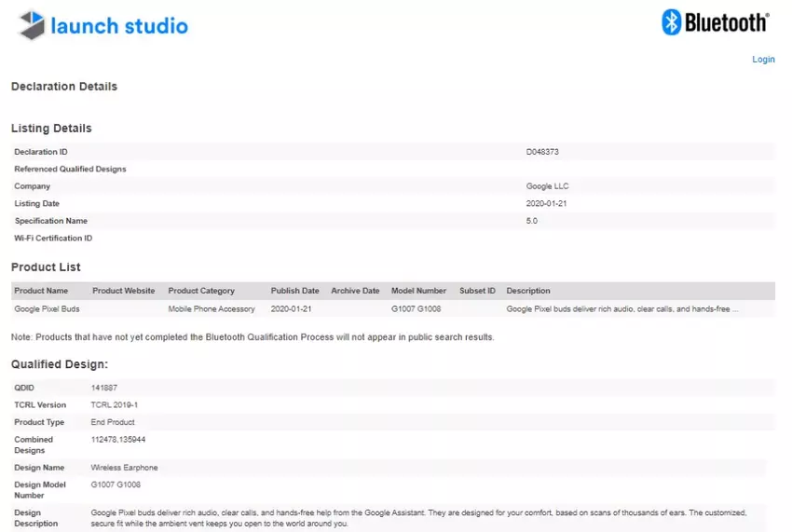Click the QDID value 141887
Viewport: 792px width, 532px height.
(104, 388)
